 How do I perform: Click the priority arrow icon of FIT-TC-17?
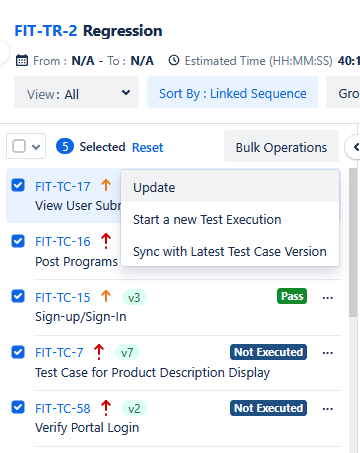click(x=106, y=185)
